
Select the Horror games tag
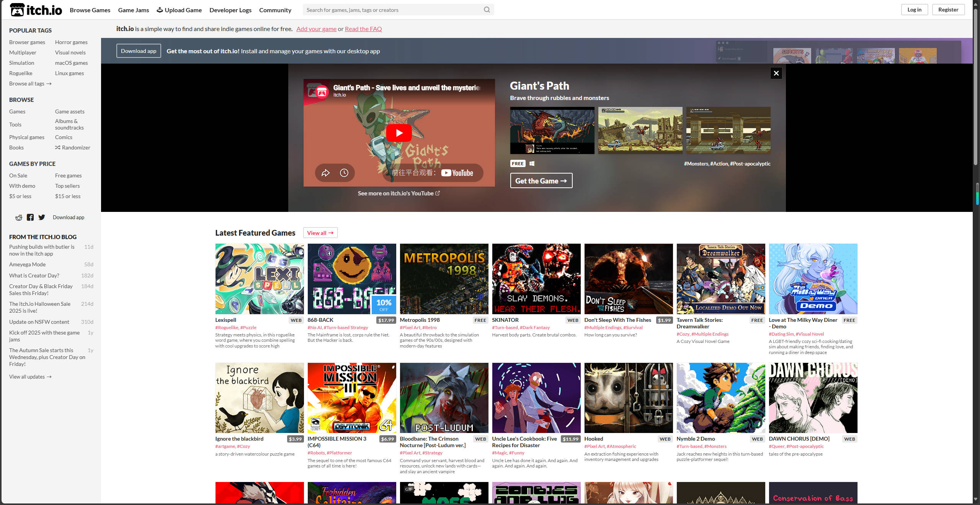71,42
